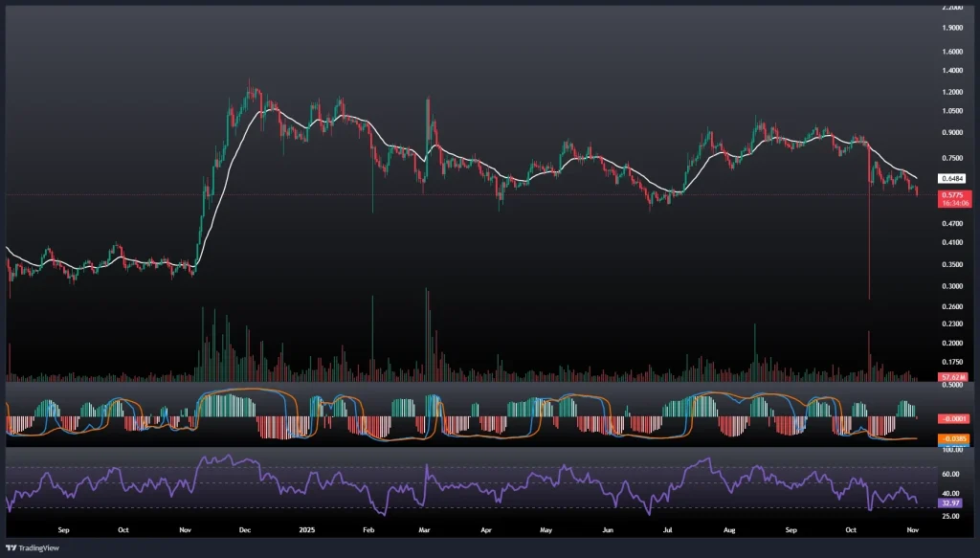Viewport: 980px width, 558px height.
Task: Select the 57.62M volume value label
Action: click(952, 378)
